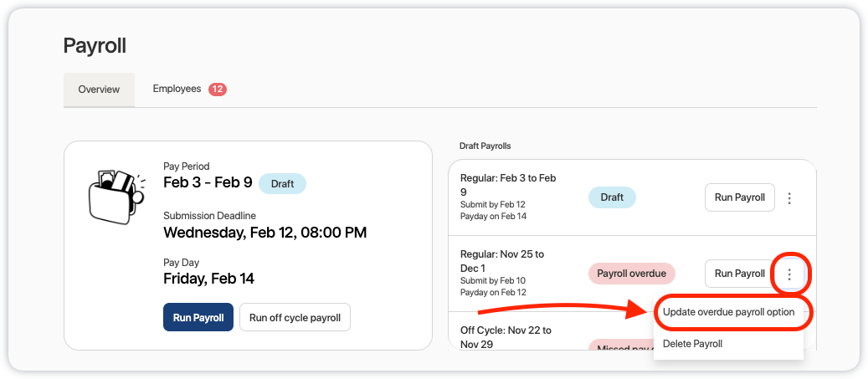Viewport: 868px width, 379px height.
Task: Choose Delete Payroll from the menu
Action: (692, 343)
